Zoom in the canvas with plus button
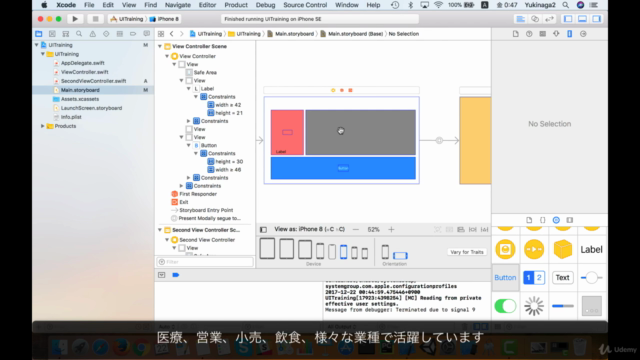This screenshot has height=360, width=640. pyautogui.click(x=391, y=230)
